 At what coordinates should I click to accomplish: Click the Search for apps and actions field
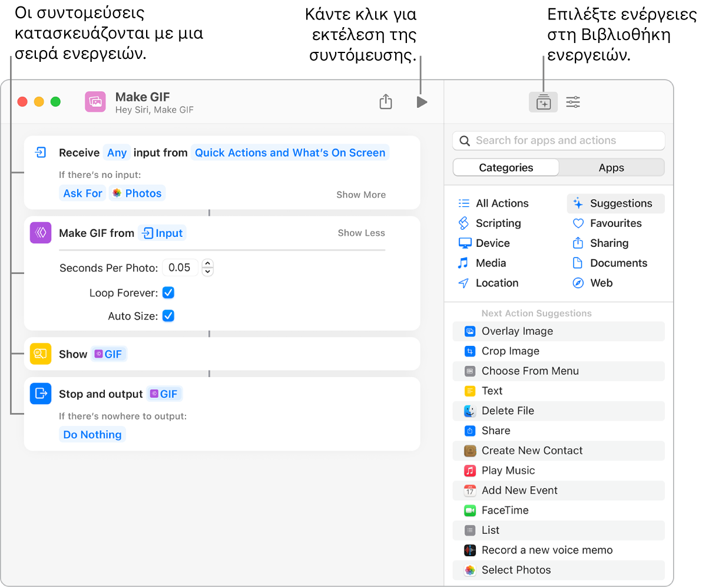coord(558,141)
